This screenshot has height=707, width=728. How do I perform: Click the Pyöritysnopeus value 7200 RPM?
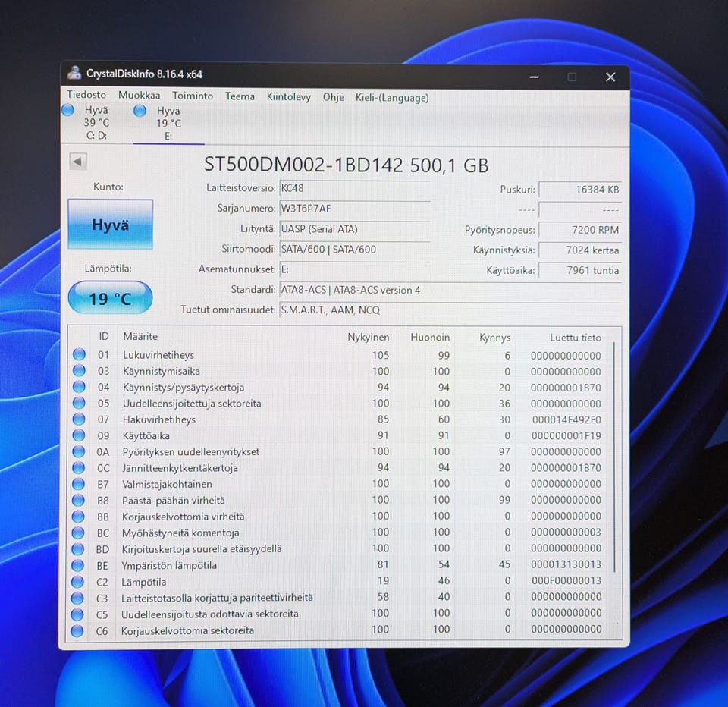tap(580, 230)
